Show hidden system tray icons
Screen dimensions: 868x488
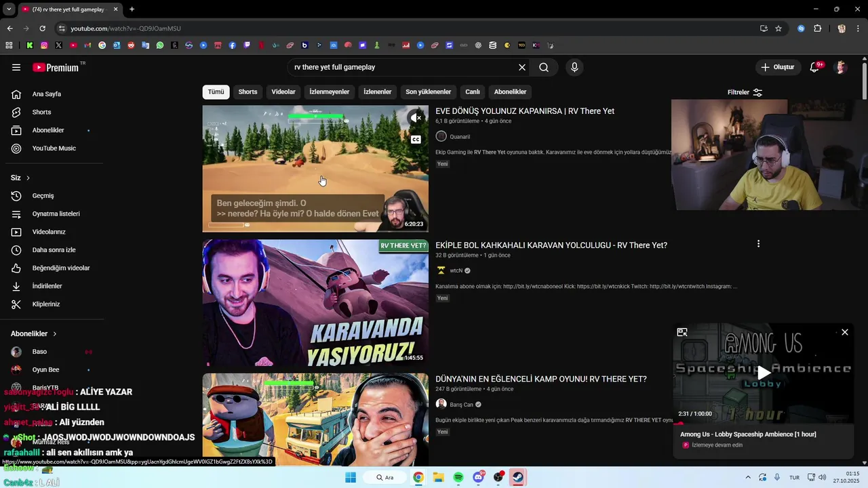[748, 477]
